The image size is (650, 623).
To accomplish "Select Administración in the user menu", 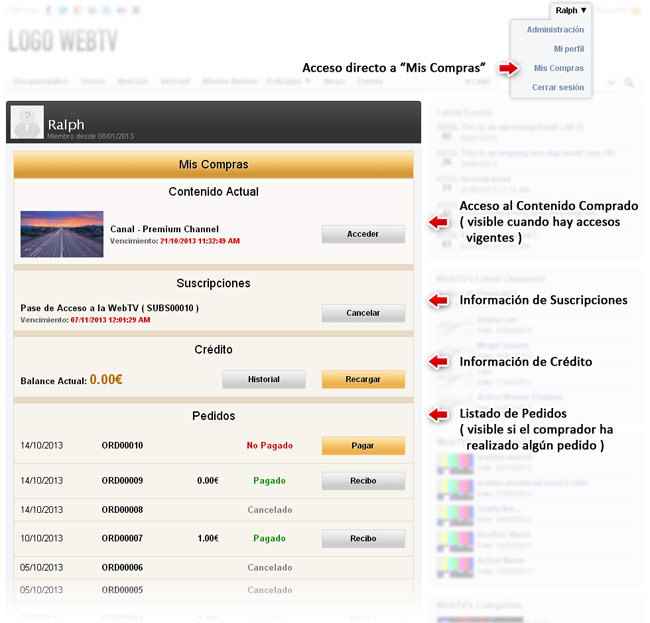I will [x=555, y=30].
